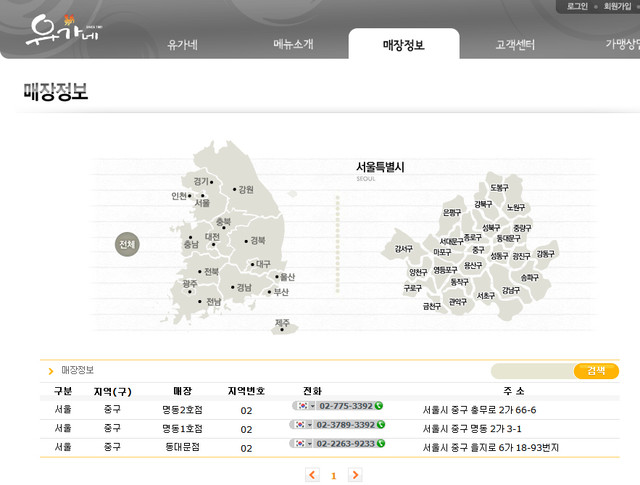Click green call icon beside 02-2263-9233
The width and height of the screenshot is (640, 485).
(381, 443)
